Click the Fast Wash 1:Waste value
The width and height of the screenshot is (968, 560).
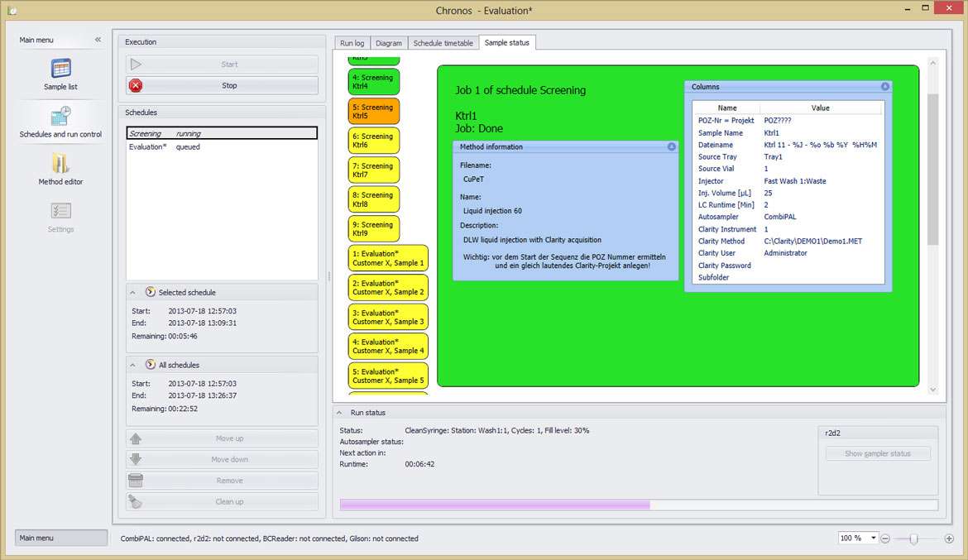point(794,181)
